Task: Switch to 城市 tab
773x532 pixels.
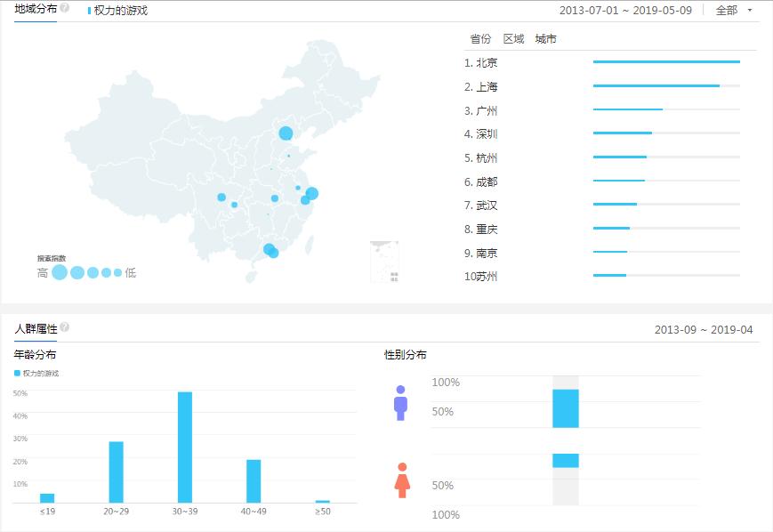Action: coord(546,39)
